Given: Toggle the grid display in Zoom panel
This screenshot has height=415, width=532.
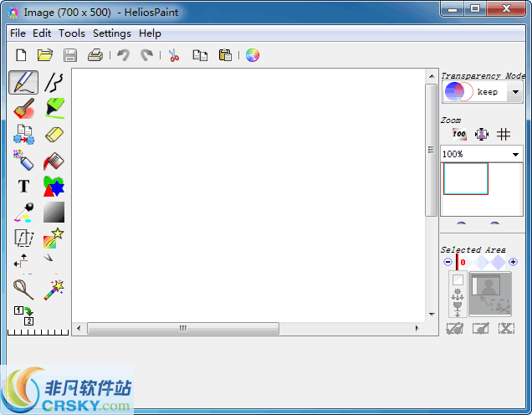Looking at the screenshot, I should click(504, 135).
